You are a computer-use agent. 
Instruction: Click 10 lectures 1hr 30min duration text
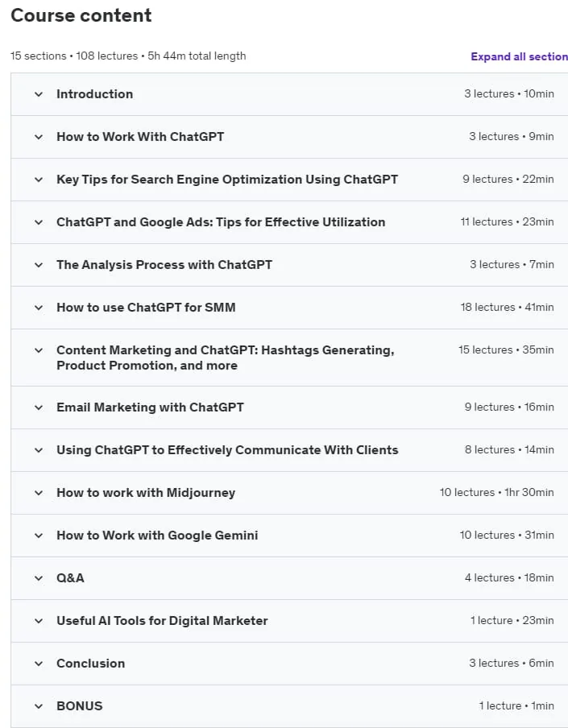(x=496, y=492)
